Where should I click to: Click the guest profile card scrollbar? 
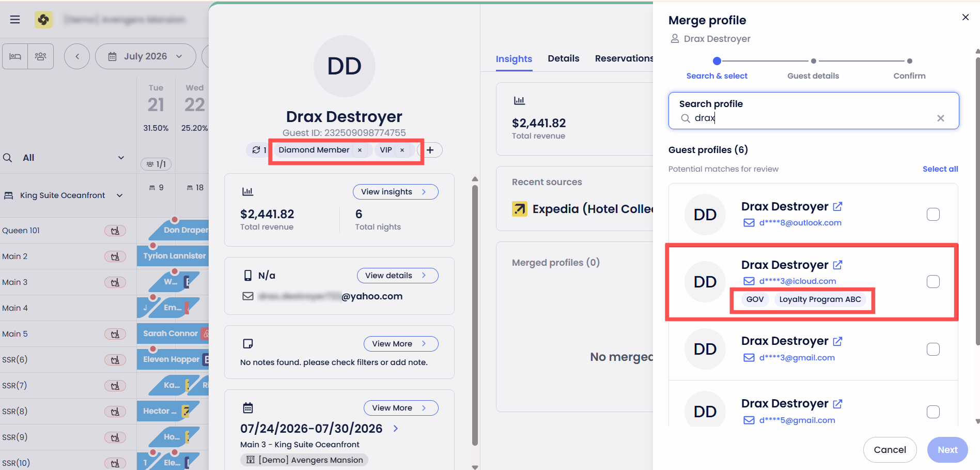pos(475,315)
